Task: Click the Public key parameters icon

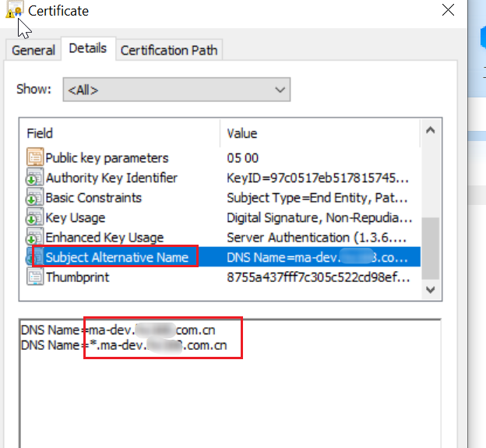Action: coord(35,157)
